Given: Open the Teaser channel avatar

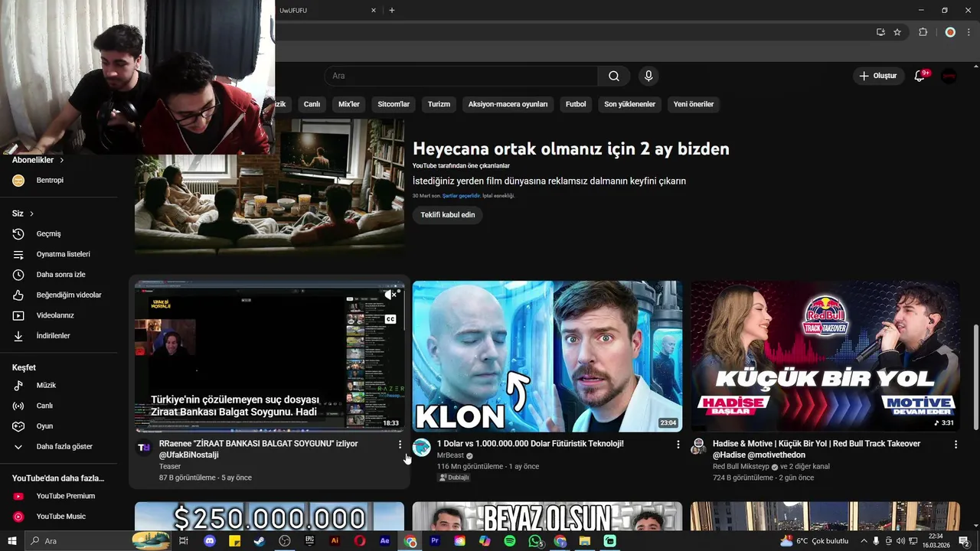Looking at the screenshot, I should [144, 448].
